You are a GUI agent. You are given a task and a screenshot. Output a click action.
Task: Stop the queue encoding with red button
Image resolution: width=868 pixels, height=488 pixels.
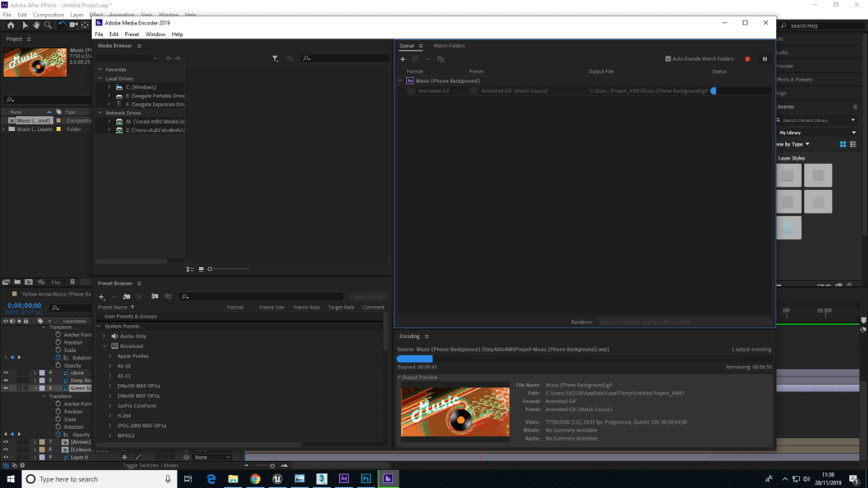(748, 59)
